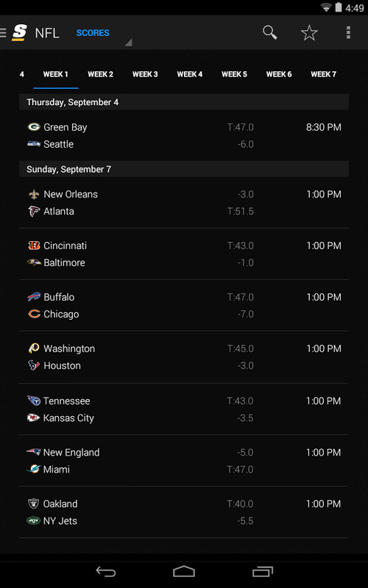Tap the search magnifier icon

point(269,32)
